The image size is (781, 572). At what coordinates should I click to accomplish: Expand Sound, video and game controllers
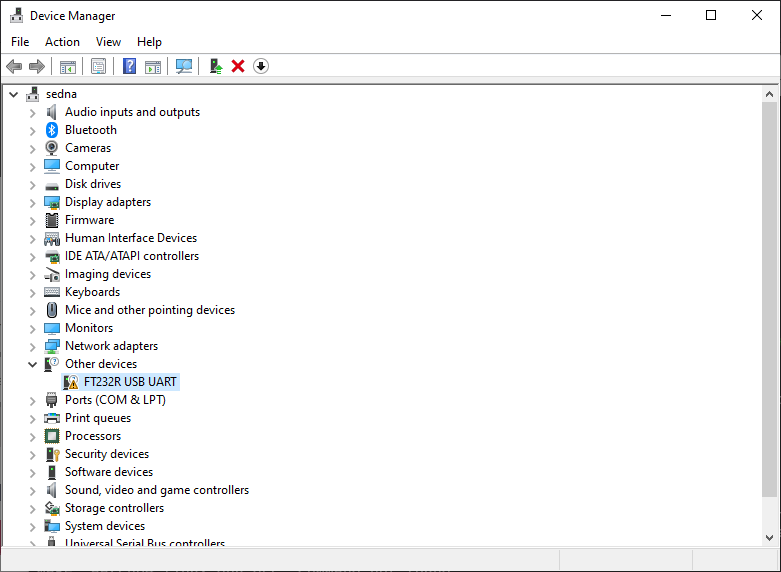(x=32, y=491)
